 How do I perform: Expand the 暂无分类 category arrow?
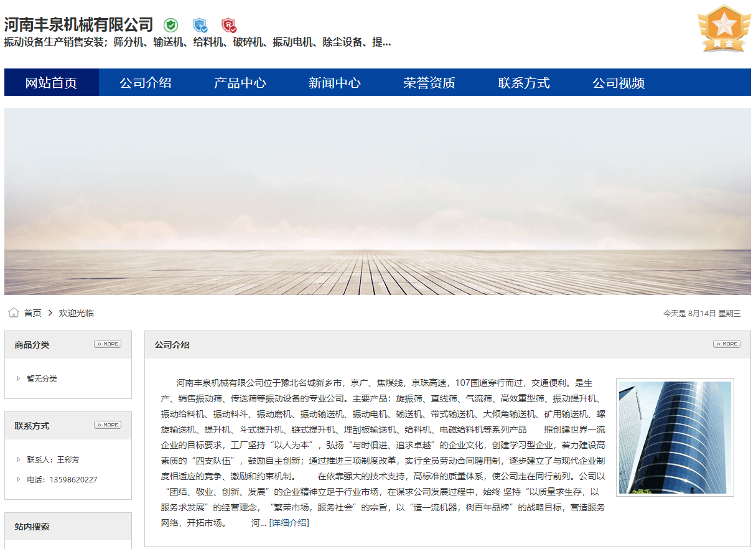pos(19,378)
